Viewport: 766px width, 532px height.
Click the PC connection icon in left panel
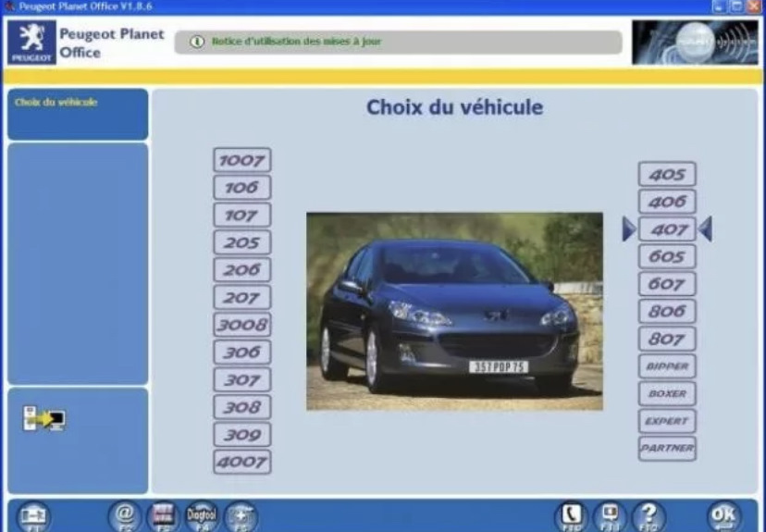pos(43,419)
